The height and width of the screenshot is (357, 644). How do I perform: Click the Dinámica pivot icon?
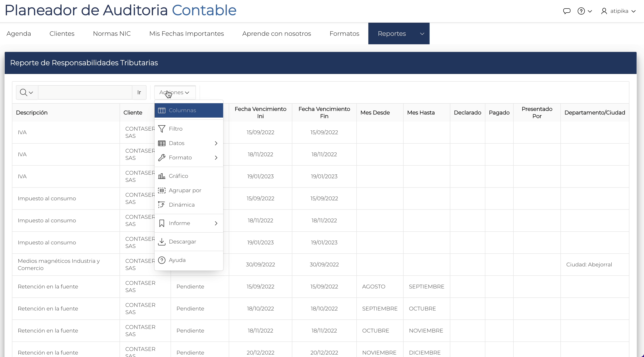coord(162,205)
